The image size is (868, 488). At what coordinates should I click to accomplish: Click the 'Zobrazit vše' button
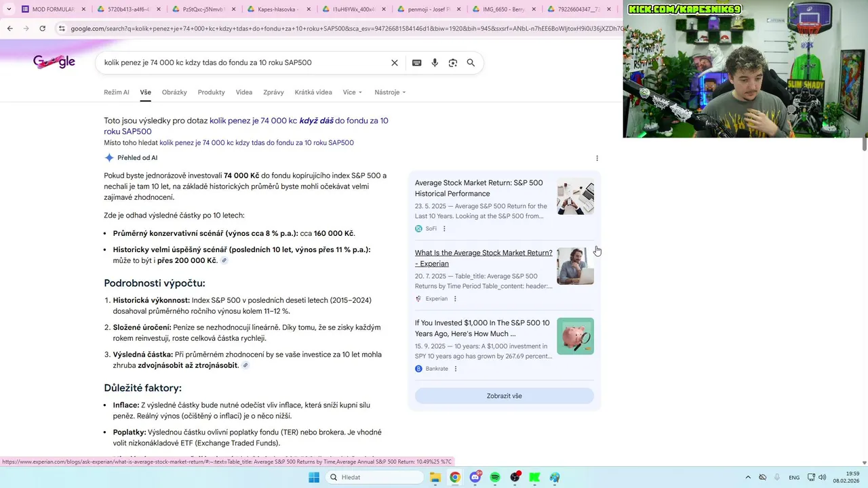coord(505,396)
